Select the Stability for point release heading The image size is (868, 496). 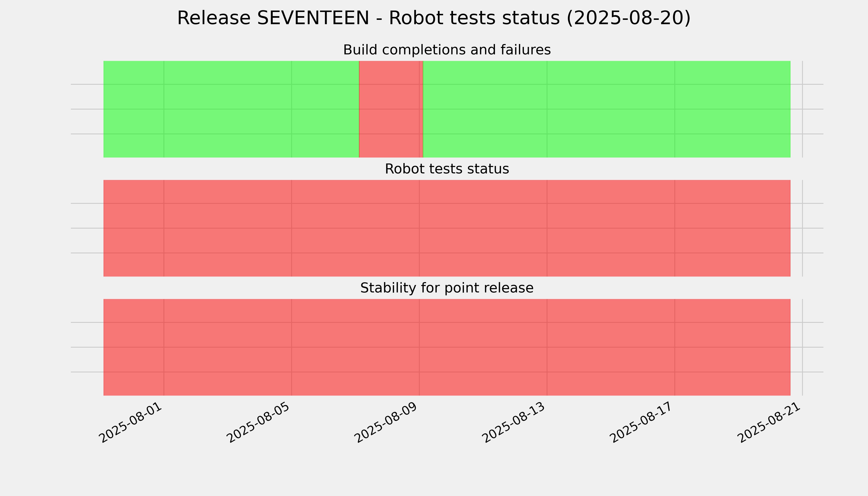point(447,288)
